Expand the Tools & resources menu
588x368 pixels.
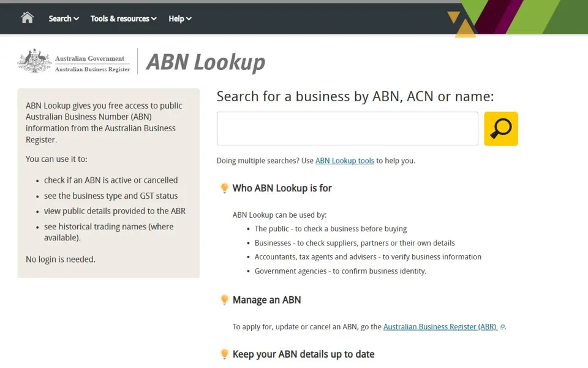(123, 18)
